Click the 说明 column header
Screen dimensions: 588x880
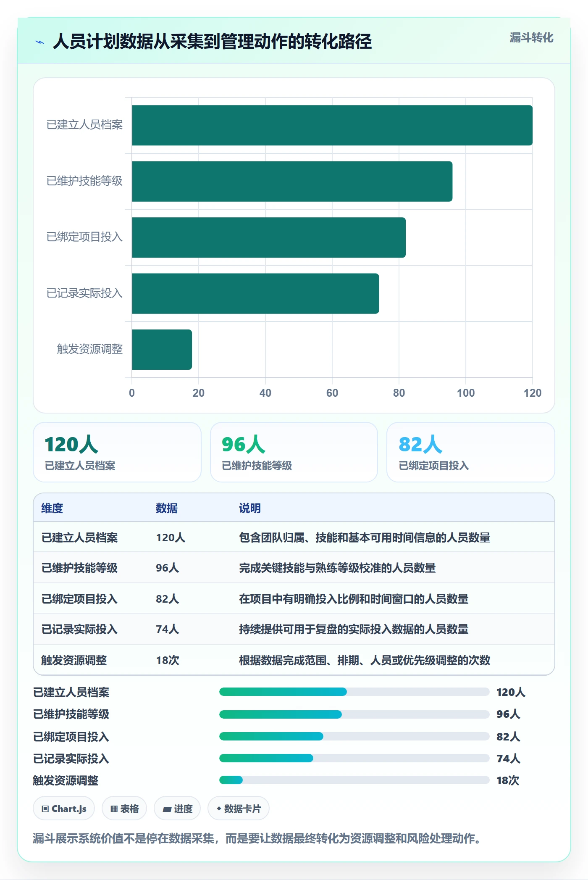pyautogui.click(x=250, y=508)
